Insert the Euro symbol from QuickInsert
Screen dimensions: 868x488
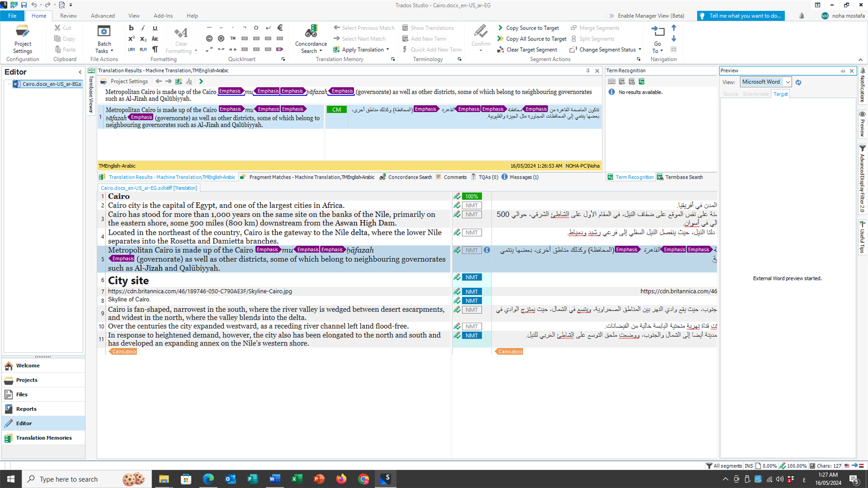280,28
